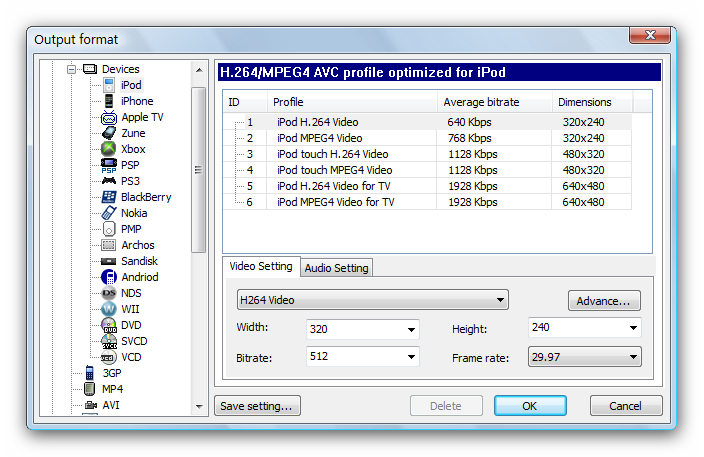Select profile iPod touch H.264 Video
Viewport: 704px width, 457px height.
click(428, 154)
